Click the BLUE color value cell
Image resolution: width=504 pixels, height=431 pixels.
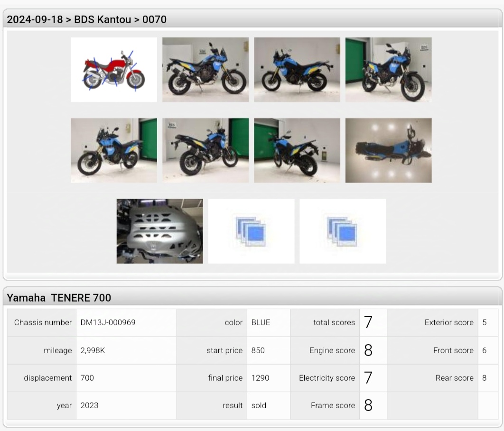pyautogui.click(x=261, y=322)
